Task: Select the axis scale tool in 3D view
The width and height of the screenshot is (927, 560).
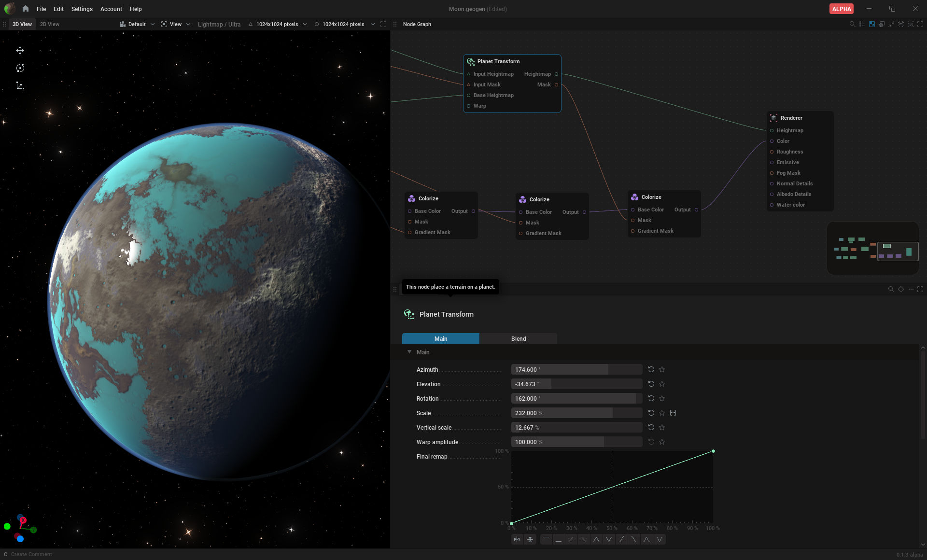Action: [x=20, y=85]
